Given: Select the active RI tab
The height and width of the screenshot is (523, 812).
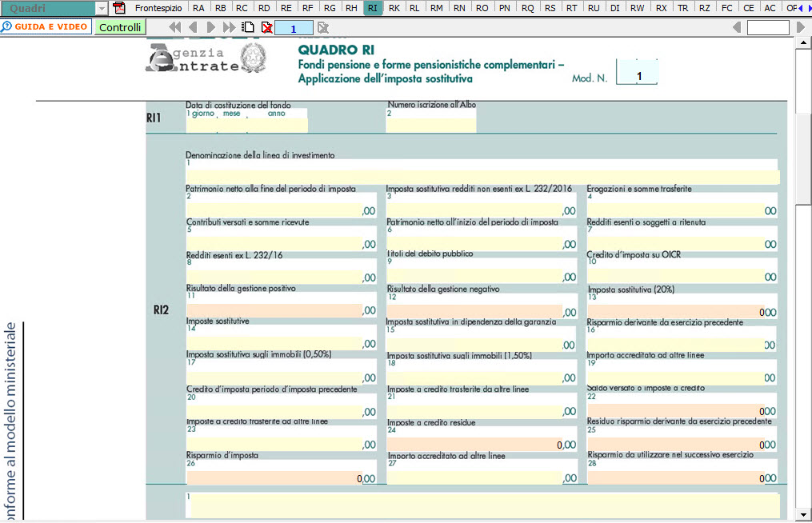Looking at the screenshot, I should pyautogui.click(x=373, y=8).
